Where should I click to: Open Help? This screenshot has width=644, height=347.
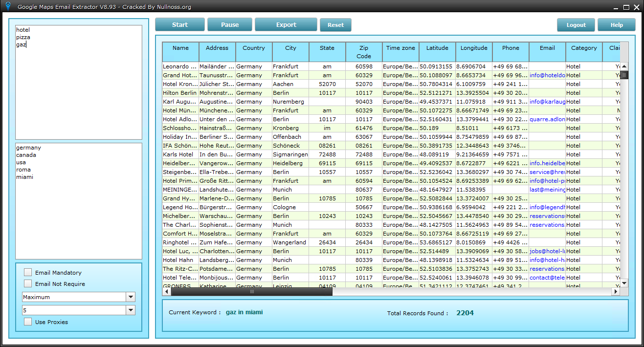617,25
